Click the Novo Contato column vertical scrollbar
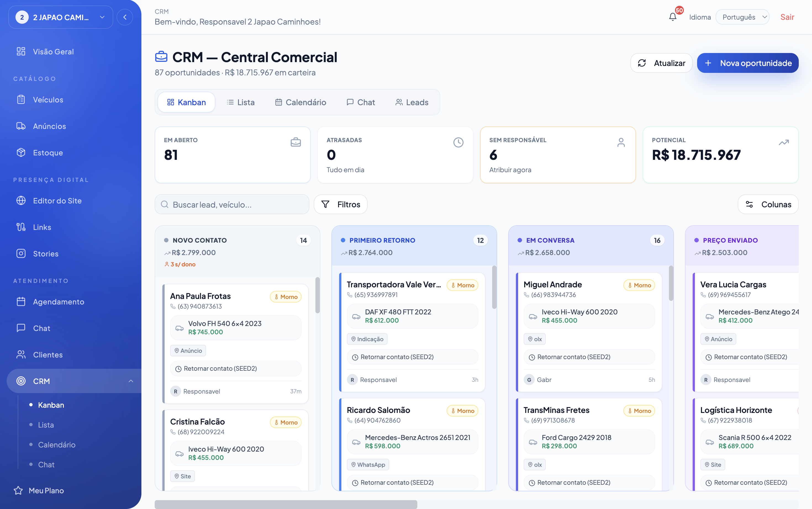The image size is (812, 509). coord(317,295)
